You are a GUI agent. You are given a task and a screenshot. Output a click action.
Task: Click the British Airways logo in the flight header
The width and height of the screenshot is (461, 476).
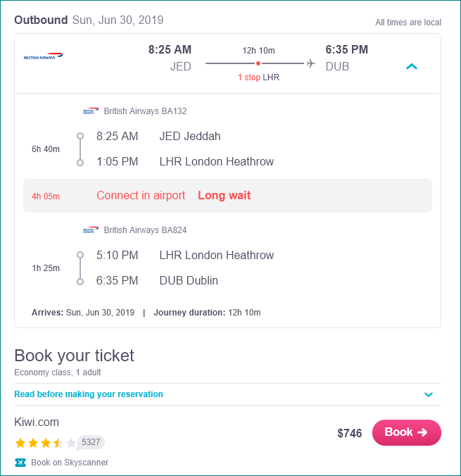43,56
